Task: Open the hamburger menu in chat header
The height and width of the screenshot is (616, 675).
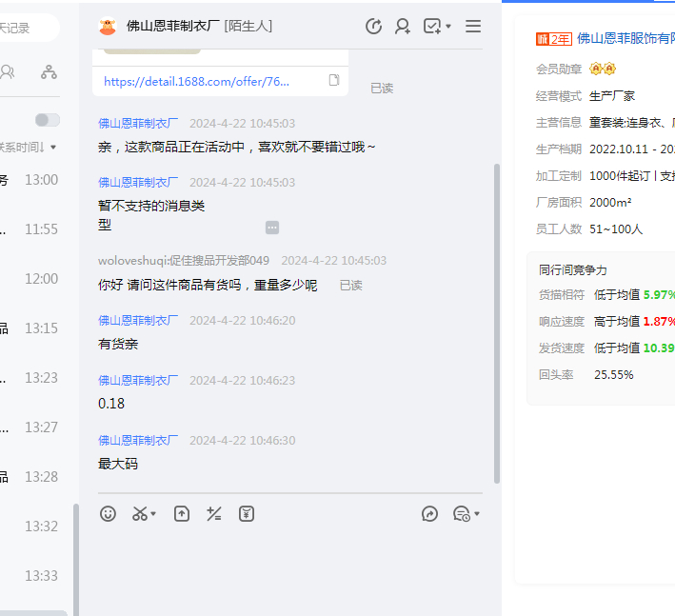Action: [473, 27]
